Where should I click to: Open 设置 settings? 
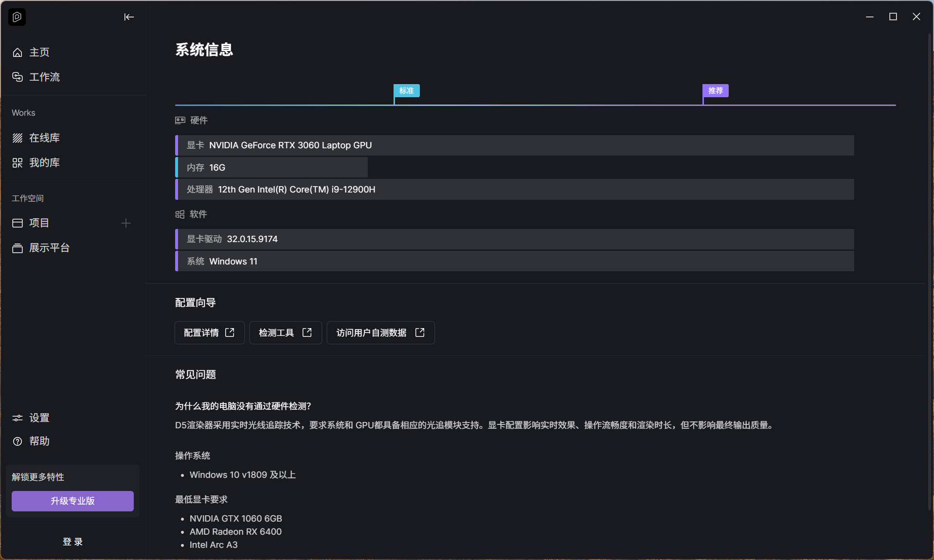pos(39,418)
